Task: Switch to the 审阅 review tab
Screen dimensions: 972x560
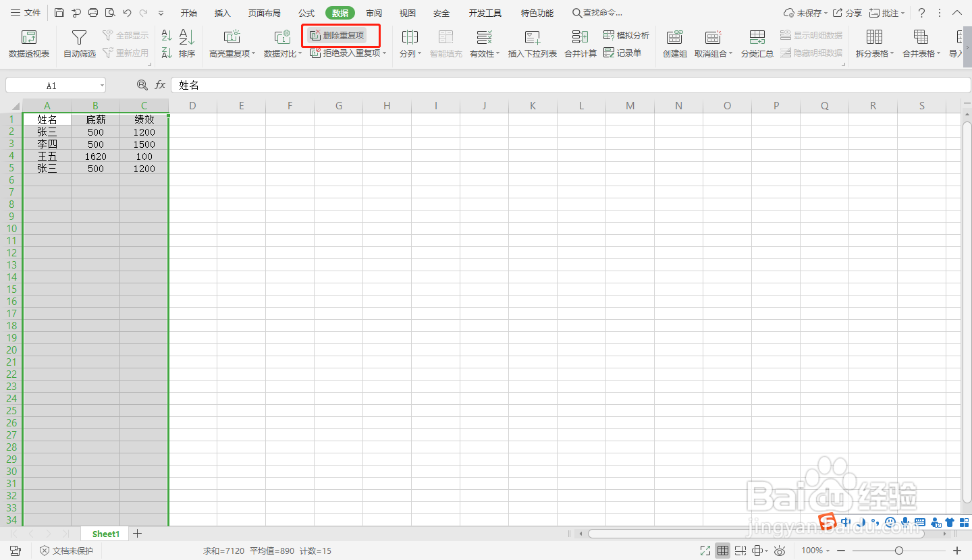Action: coord(374,13)
